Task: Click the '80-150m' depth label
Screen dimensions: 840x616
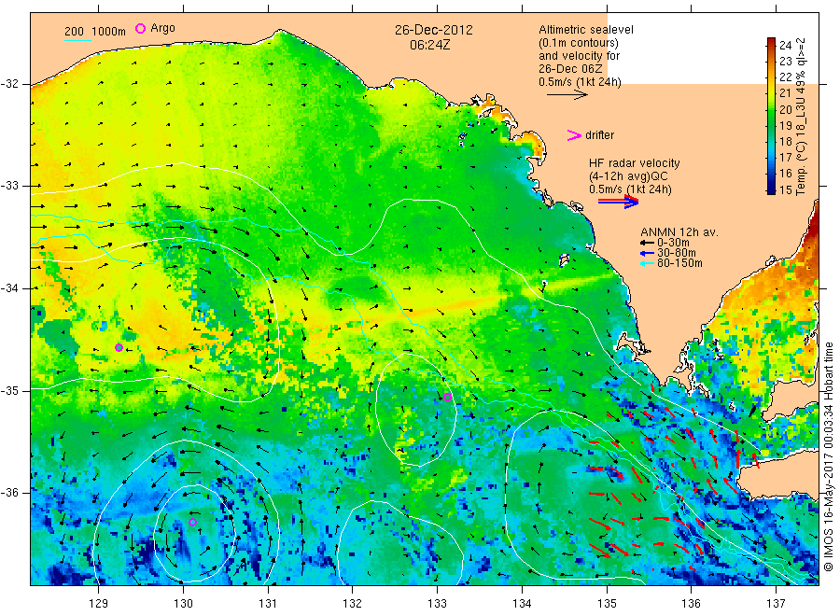Action: click(679, 263)
